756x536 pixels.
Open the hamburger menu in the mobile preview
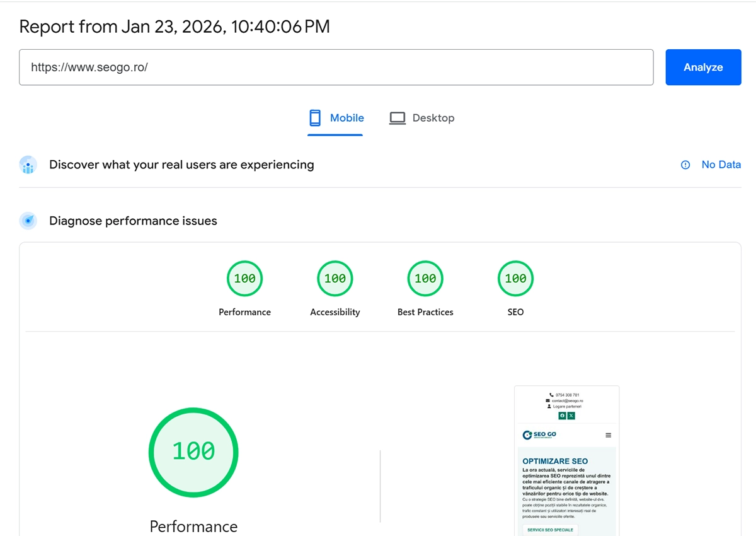point(608,435)
